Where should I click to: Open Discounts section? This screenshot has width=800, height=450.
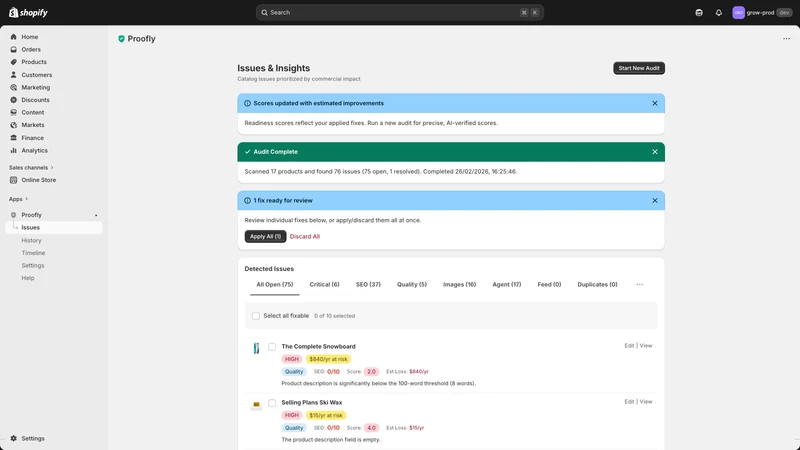pos(35,100)
